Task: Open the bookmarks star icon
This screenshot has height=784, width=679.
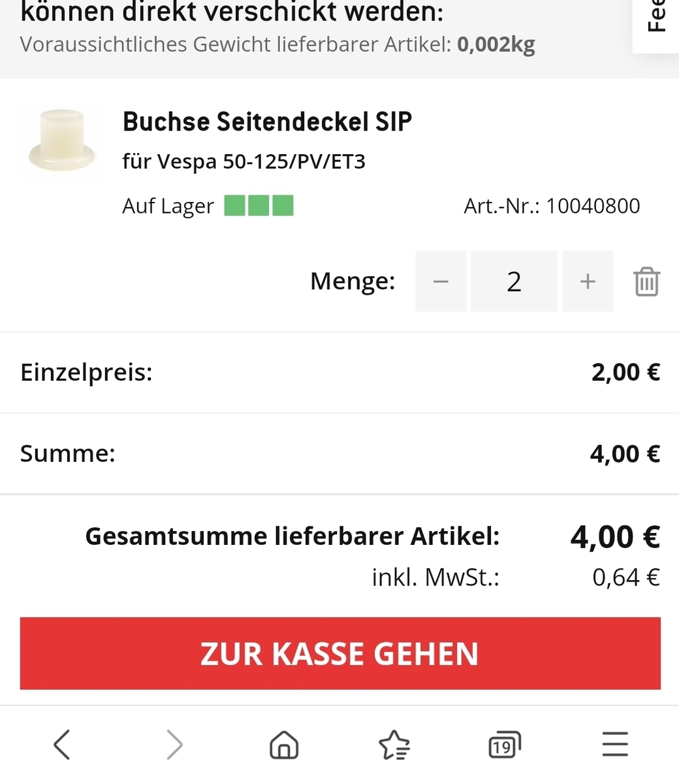Action: pyautogui.click(x=394, y=745)
